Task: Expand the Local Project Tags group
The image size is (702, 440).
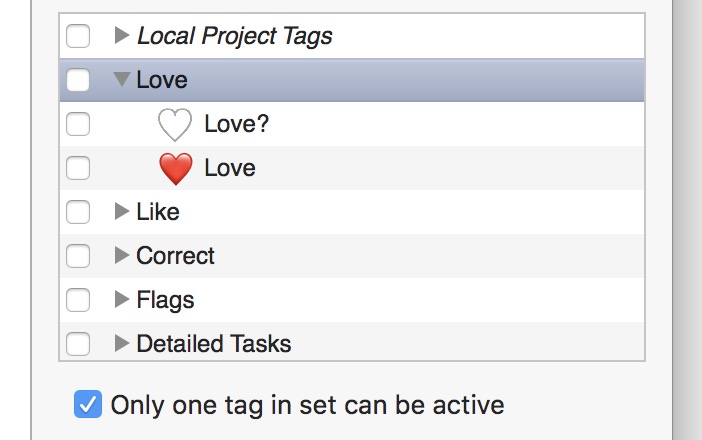Action: point(122,35)
